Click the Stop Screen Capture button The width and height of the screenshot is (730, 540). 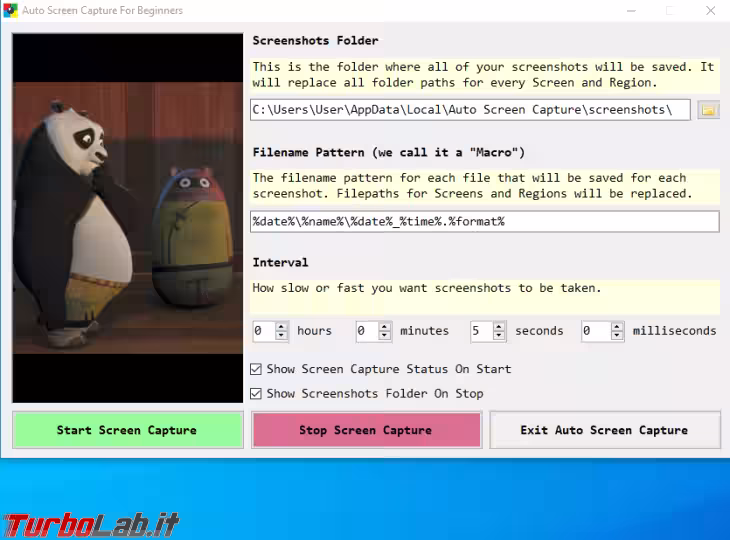(366, 430)
